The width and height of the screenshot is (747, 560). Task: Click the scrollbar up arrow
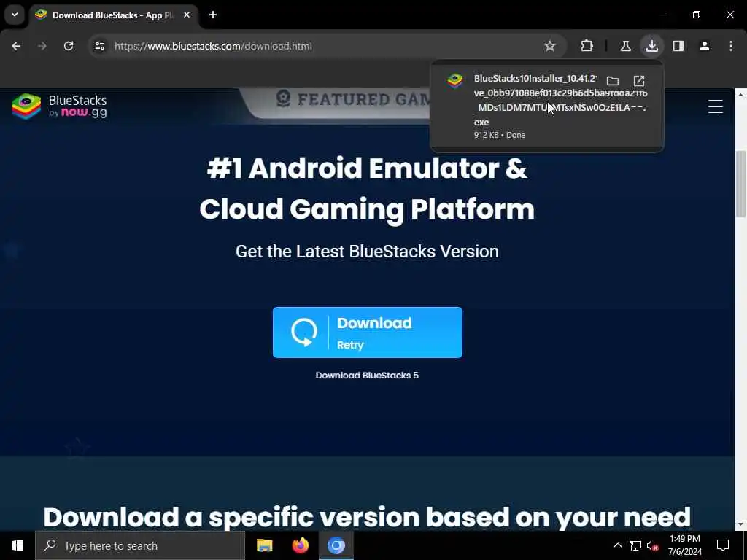click(x=740, y=95)
